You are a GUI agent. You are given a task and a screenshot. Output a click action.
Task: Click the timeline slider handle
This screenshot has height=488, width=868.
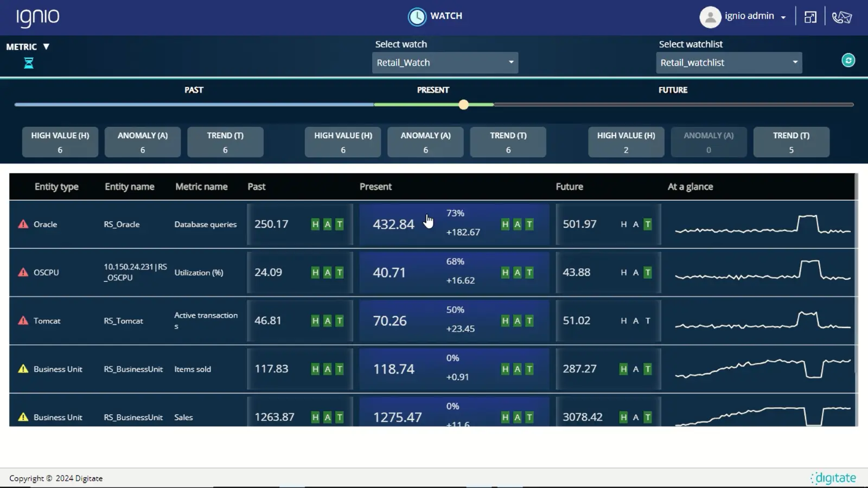463,105
